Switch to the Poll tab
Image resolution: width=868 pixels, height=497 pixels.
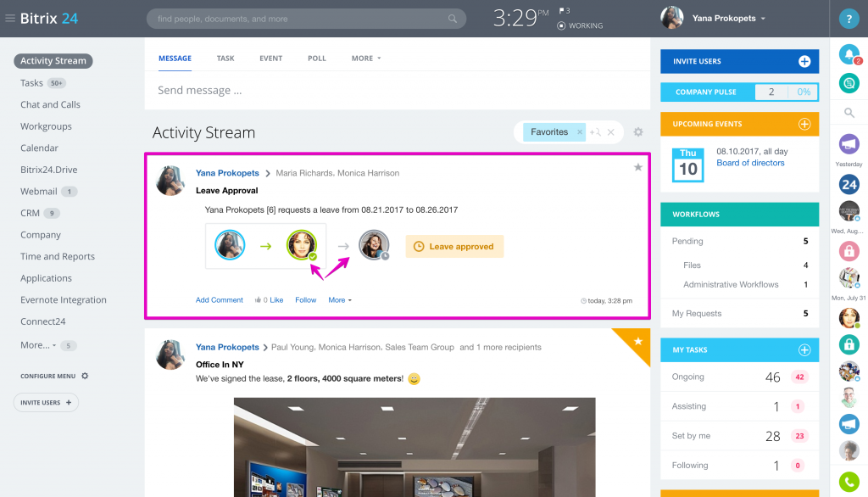[x=317, y=59]
